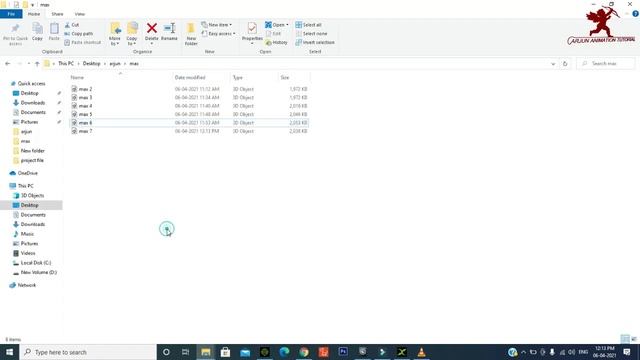Open project file folder in navigation pane
Viewport: 640px width, 360px height.
coord(32,160)
